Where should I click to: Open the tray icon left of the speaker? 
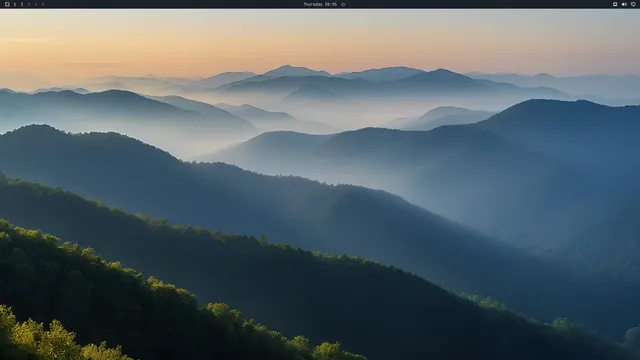point(615,4)
